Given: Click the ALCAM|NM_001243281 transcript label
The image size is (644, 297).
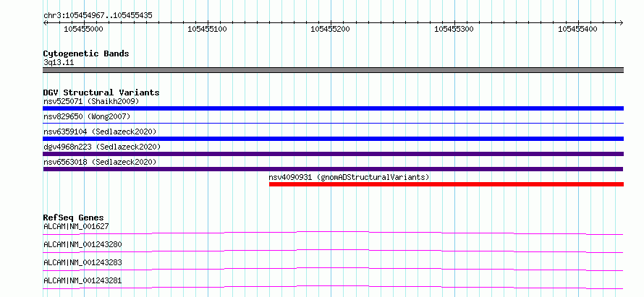Looking at the screenshot, I should (x=82, y=280).
